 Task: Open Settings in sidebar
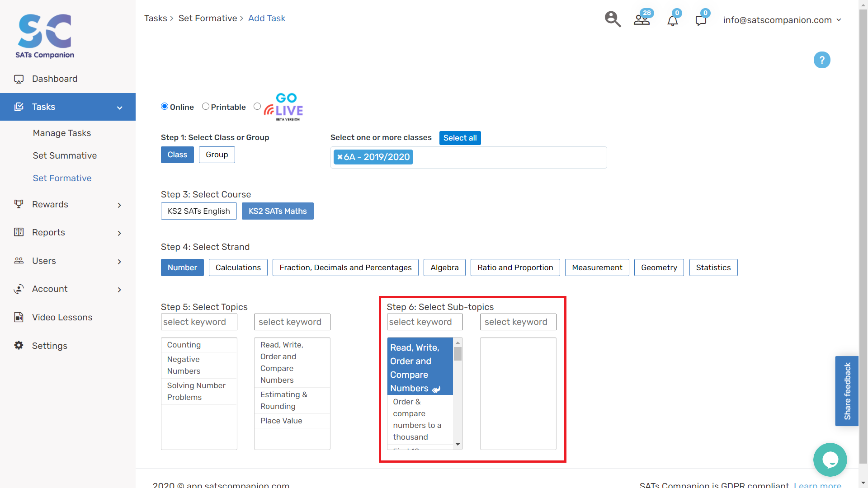pos(50,346)
